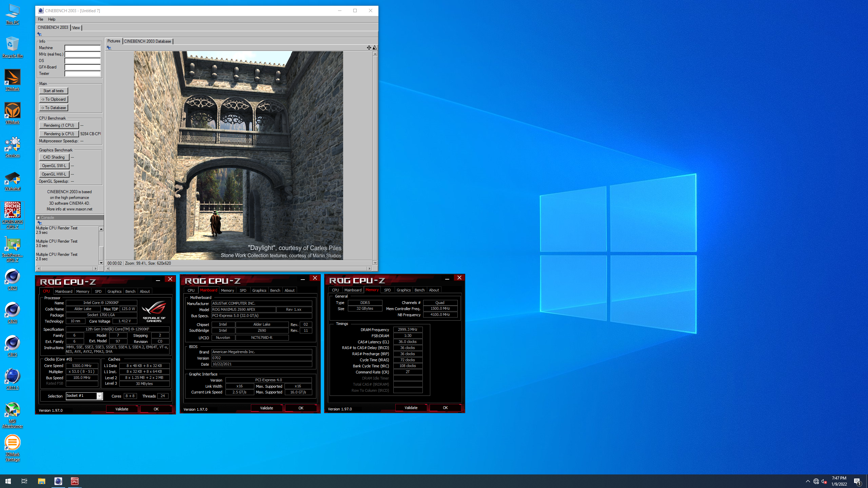The width and height of the screenshot is (868, 488).
Task: Open Graphics tab in Memory window
Action: point(403,290)
